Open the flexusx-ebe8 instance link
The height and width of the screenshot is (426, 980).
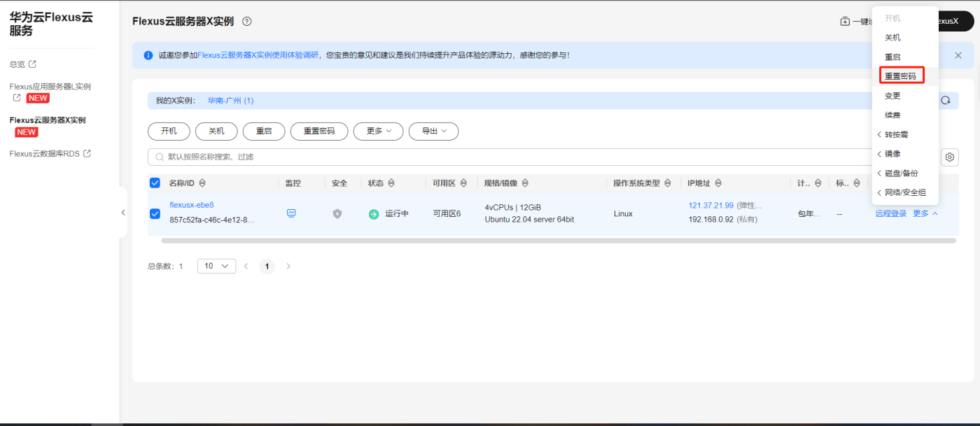[x=191, y=205]
